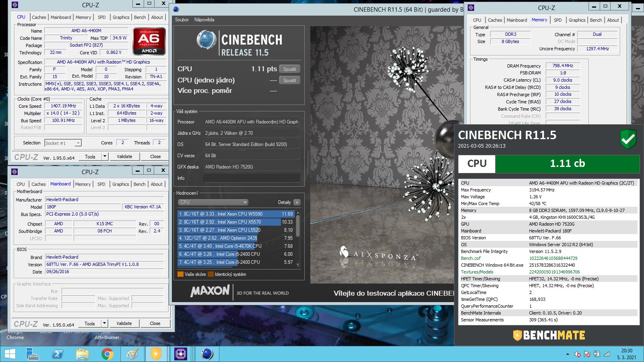Click the Cinebench ranking list scrollbar
This screenshot has width=644, height=362.
pos(298,238)
